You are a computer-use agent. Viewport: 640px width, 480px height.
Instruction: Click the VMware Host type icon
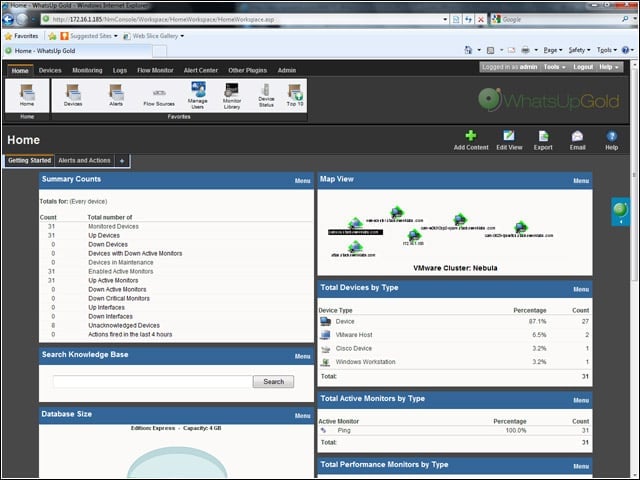point(325,335)
